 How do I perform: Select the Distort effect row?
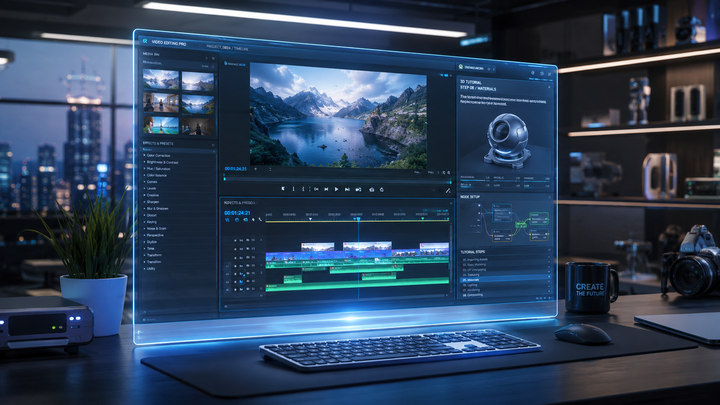179,215
